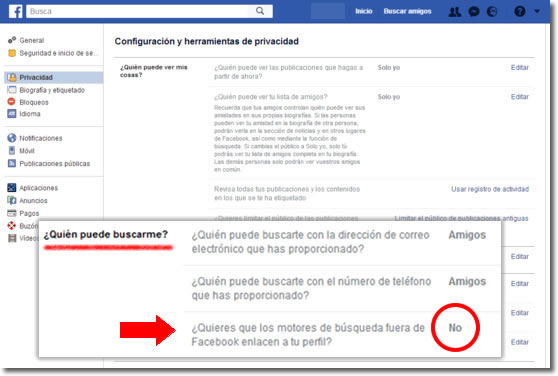
Task: Click the search magnifier icon
Action: click(260, 11)
